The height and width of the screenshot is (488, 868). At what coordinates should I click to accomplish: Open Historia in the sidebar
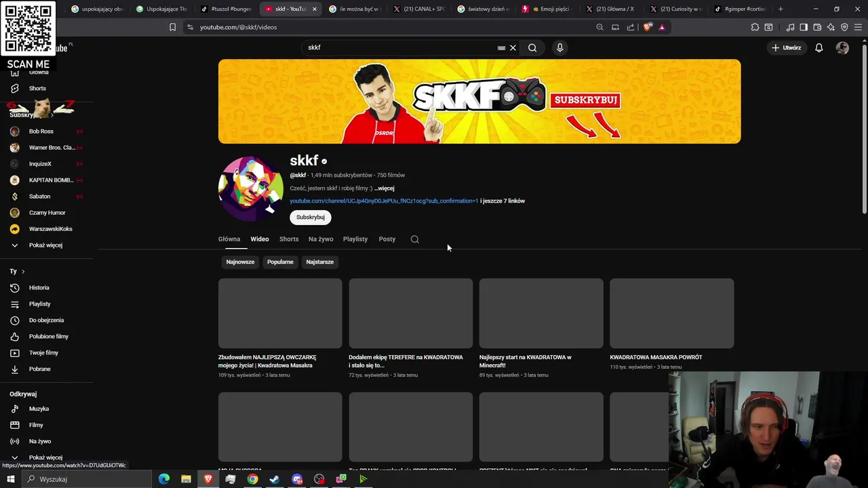pyautogui.click(x=39, y=287)
